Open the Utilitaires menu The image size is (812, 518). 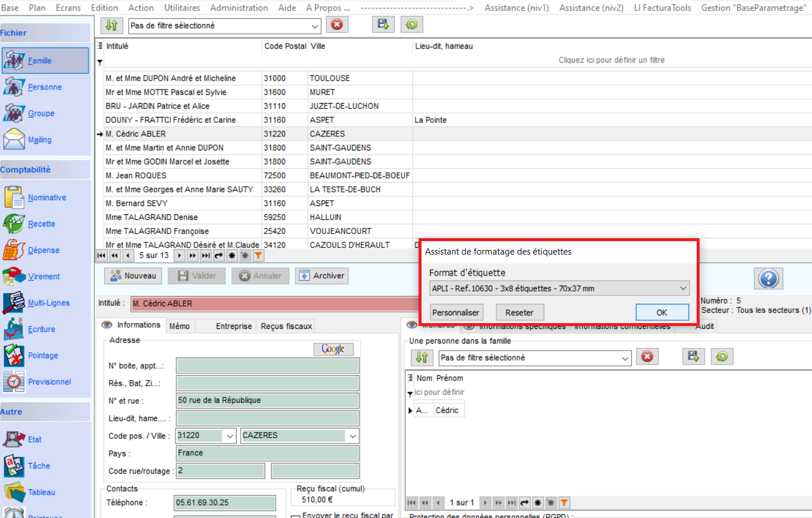(181, 8)
